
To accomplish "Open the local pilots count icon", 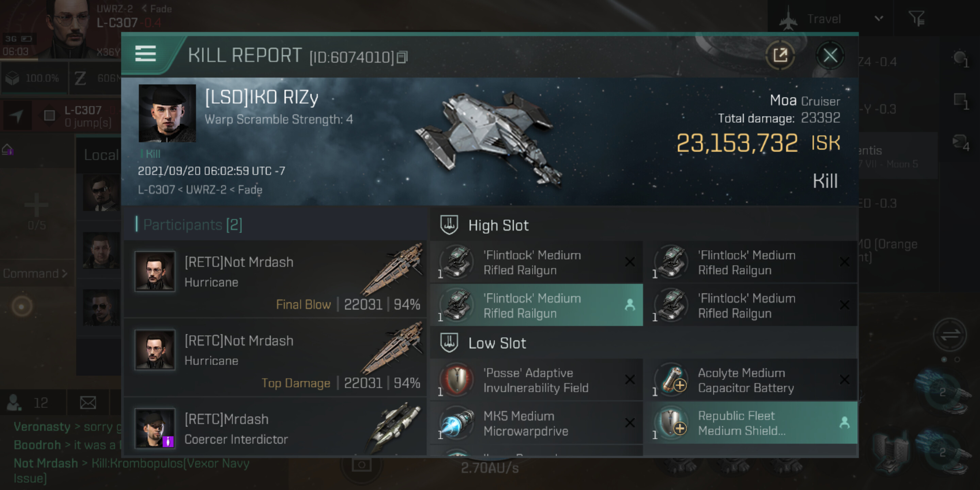I will point(14,403).
